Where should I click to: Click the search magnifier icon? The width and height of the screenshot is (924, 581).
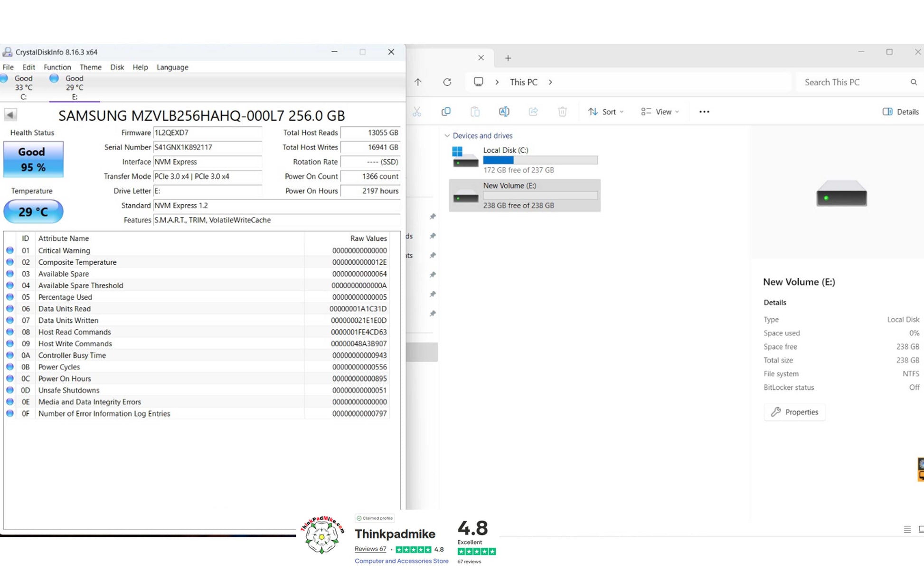coord(914,82)
